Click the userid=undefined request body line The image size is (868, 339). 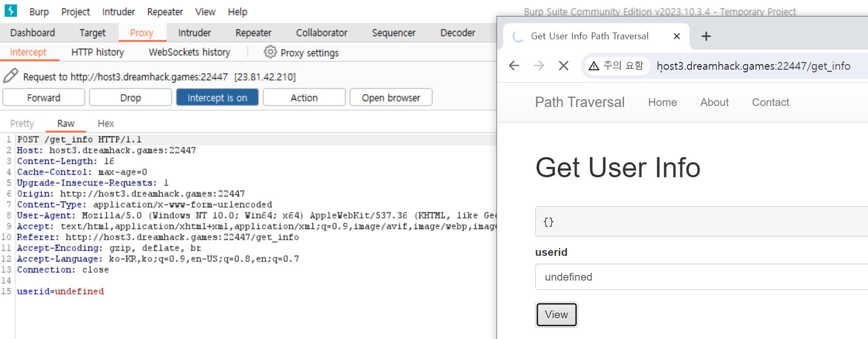(60, 291)
